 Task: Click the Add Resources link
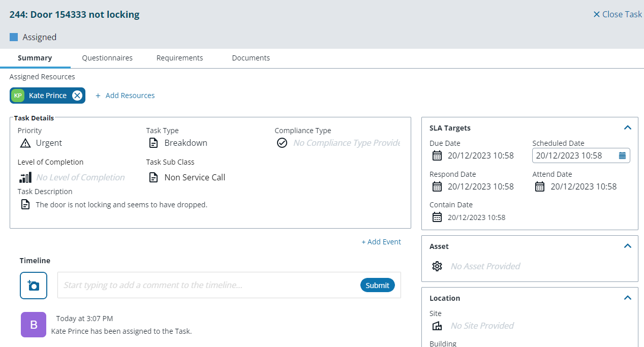pos(126,96)
